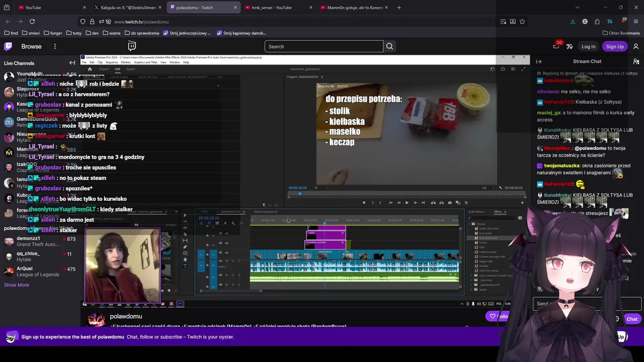Open the Fit zoom level dropdown
The image size is (644, 362).
click(321, 188)
